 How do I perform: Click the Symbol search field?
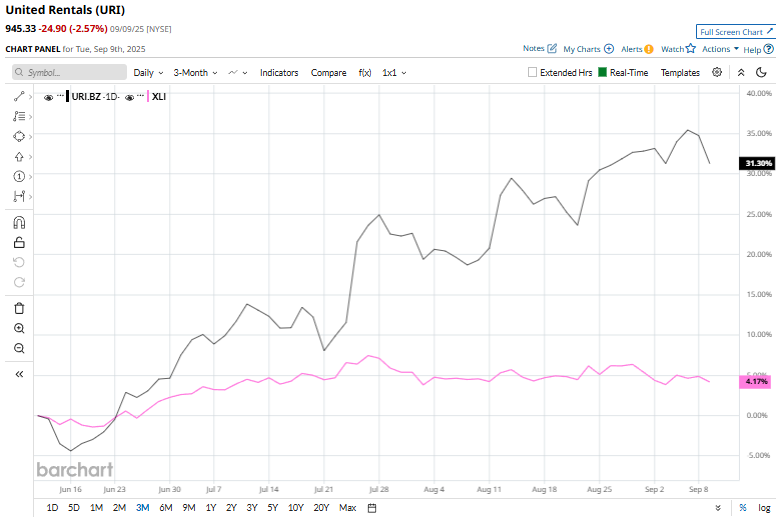click(x=69, y=72)
